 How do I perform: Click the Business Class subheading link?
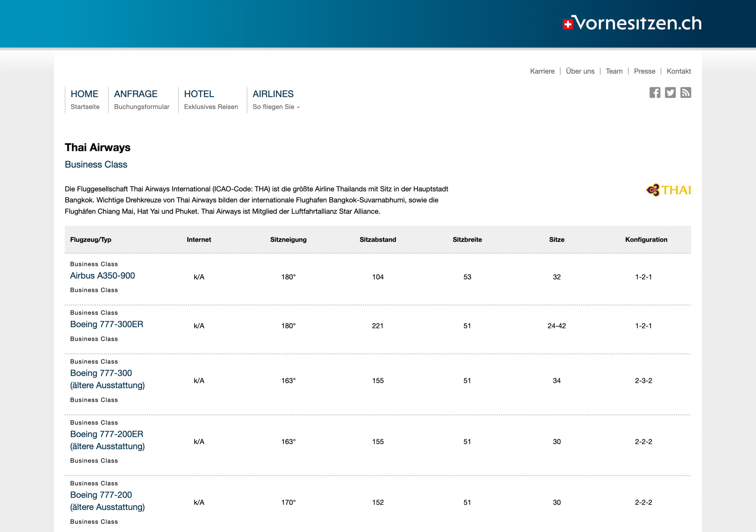pos(96,164)
